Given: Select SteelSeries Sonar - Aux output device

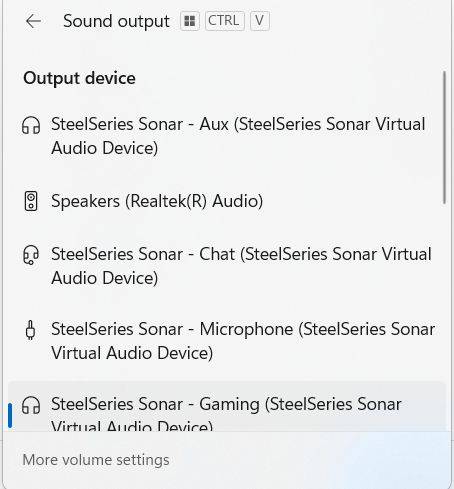Looking at the screenshot, I should pos(227,136).
